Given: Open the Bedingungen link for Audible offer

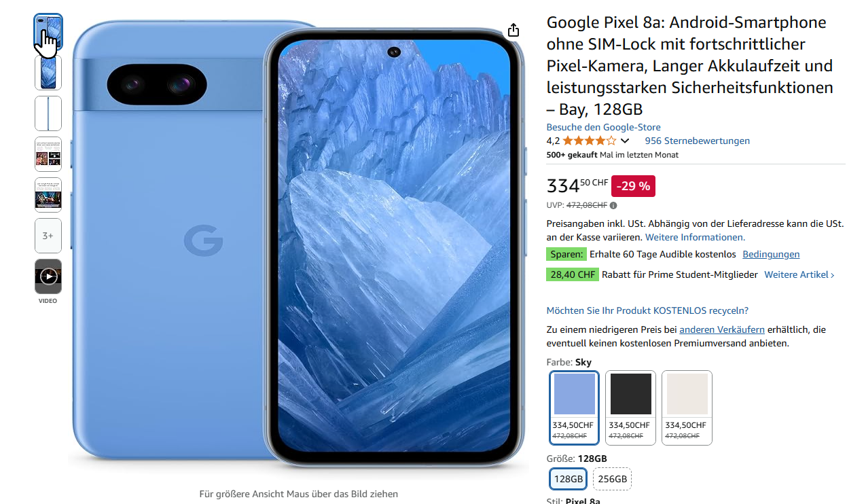Looking at the screenshot, I should click(x=771, y=255).
